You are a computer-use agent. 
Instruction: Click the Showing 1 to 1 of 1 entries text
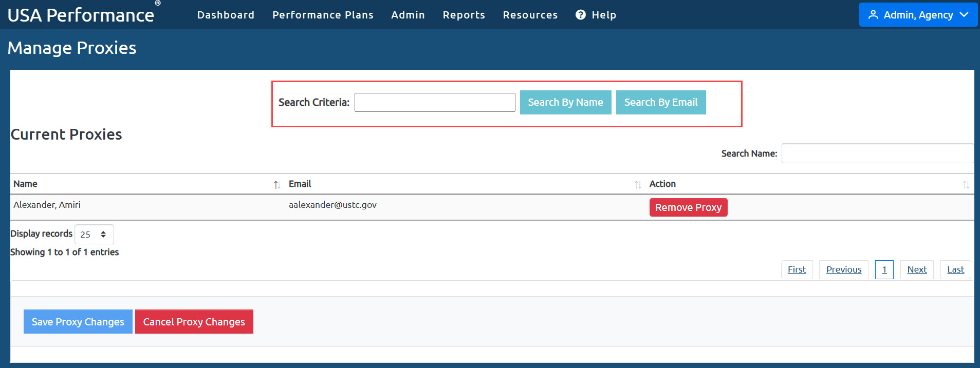click(64, 252)
